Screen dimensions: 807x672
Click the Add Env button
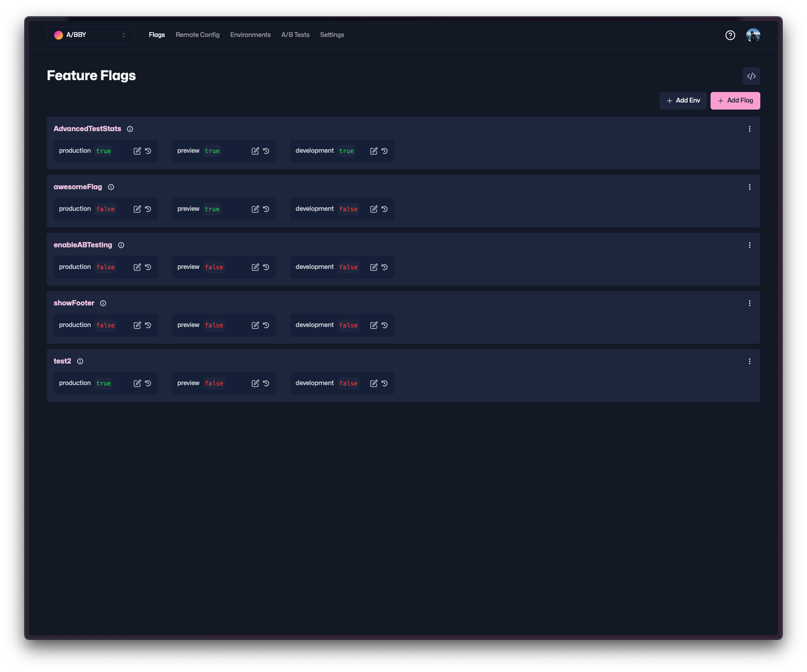[x=683, y=101]
